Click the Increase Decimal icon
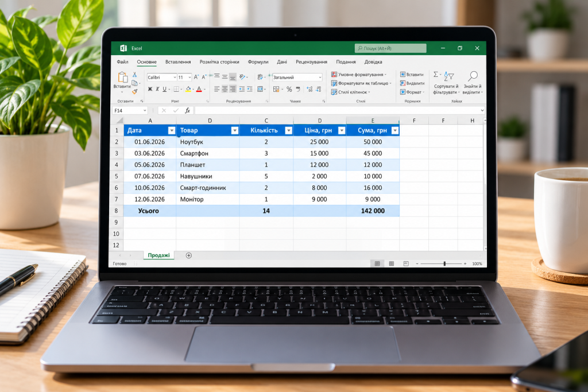Image resolution: width=588 pixels, height=392 pixels. (x=310, y=89)
